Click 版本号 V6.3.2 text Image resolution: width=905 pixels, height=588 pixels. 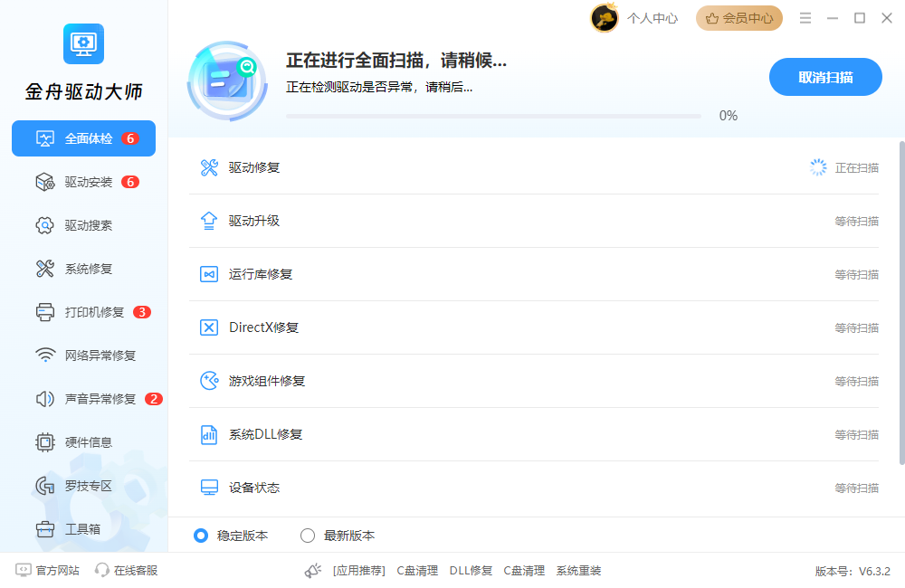point(853,572)
